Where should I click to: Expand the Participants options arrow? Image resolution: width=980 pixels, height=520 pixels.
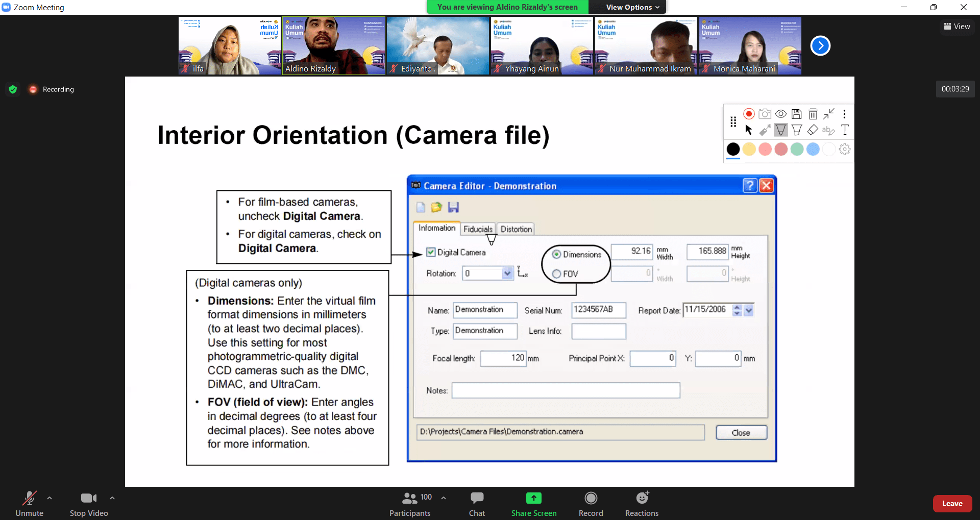pyautogui.click(x=444, y=498)
